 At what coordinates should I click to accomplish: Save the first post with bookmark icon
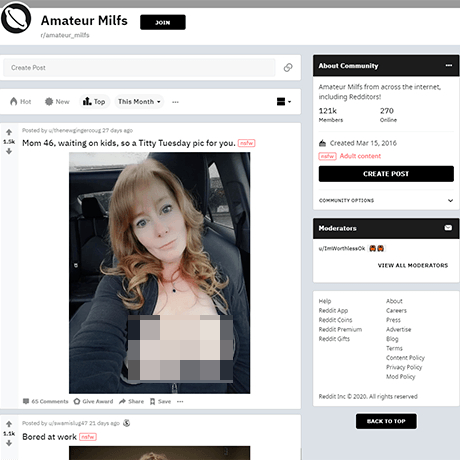160,401
